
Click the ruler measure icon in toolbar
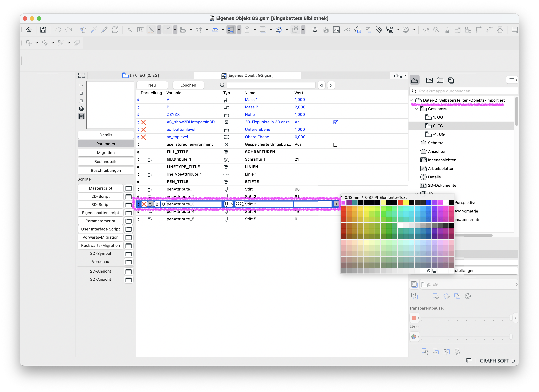pos(140,30)
